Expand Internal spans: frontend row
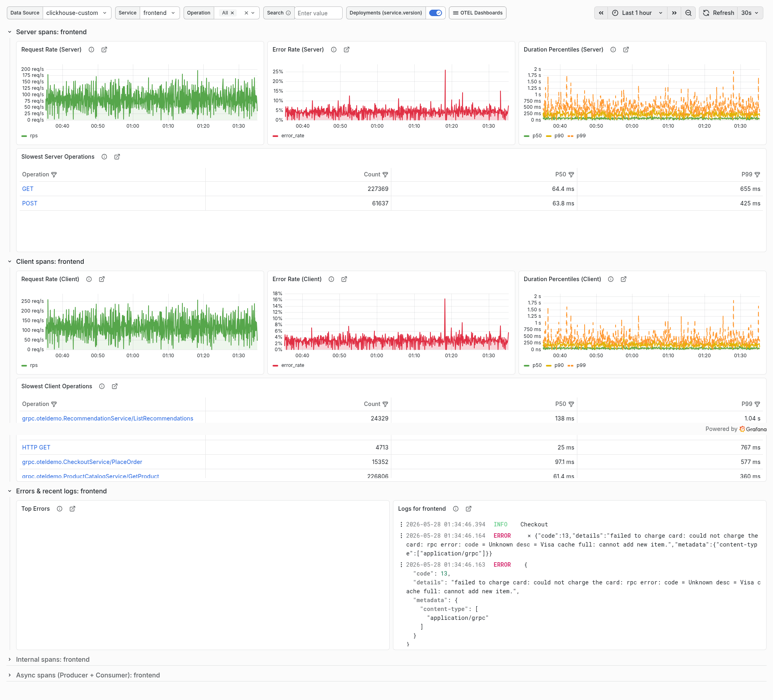 (x=10, y=659)
